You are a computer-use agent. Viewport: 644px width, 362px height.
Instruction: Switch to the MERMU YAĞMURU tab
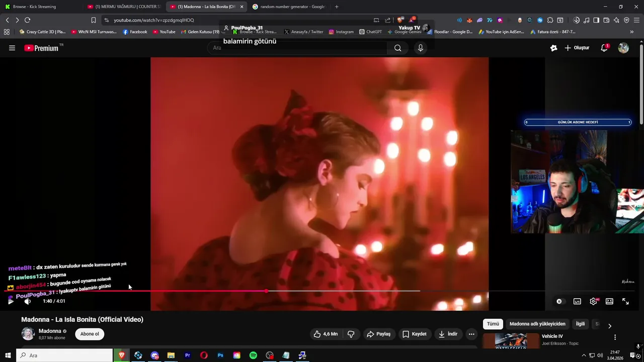(x=123, y=7)
